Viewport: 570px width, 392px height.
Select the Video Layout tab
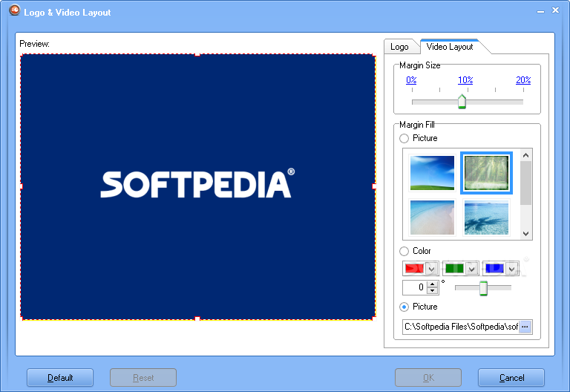[450, 47]
